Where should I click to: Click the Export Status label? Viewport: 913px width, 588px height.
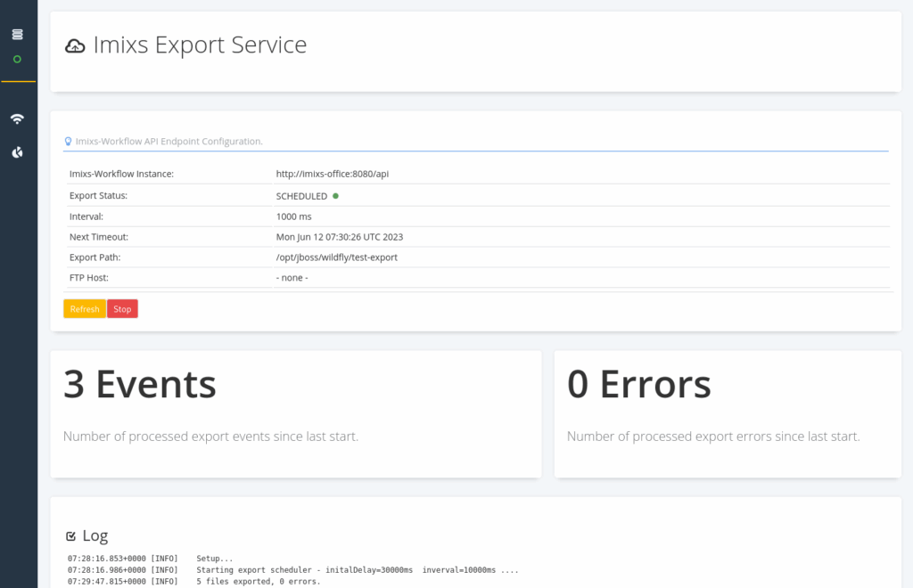(98, 195)
